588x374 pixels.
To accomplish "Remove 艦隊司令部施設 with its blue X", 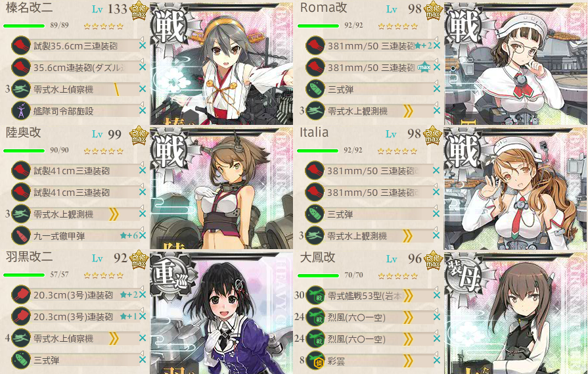I will pyautogui.click(x=143, y=110).
